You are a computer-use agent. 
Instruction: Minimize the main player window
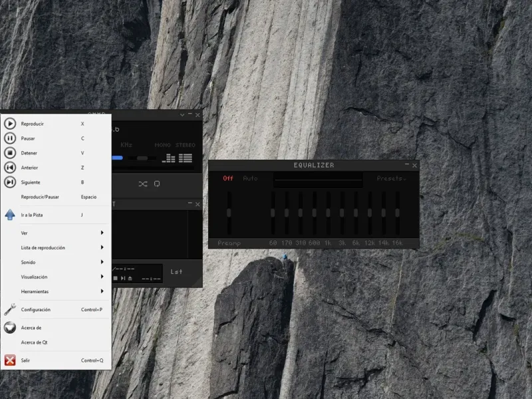click(x=190, y=114)
